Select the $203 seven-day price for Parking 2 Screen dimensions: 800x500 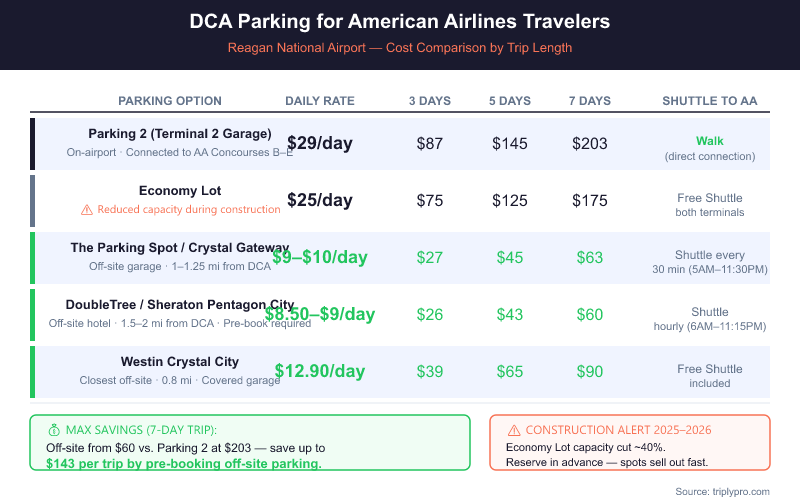click(590, 144)
